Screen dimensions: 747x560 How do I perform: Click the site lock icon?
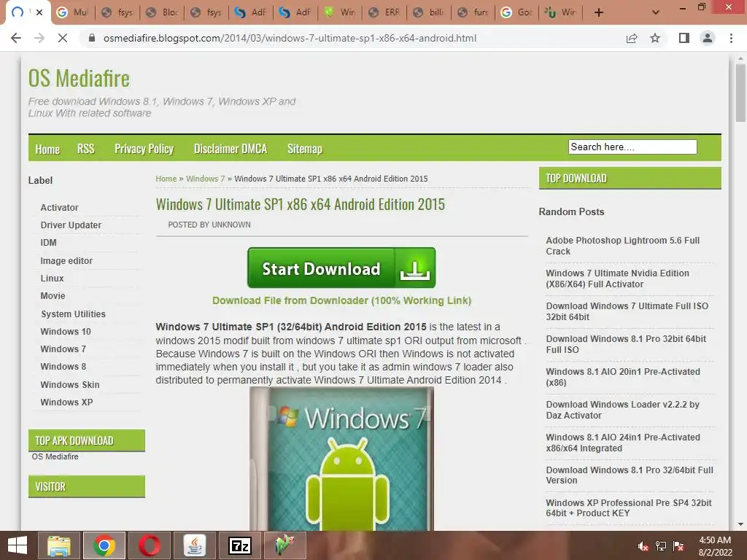click(x=92, y=38)
